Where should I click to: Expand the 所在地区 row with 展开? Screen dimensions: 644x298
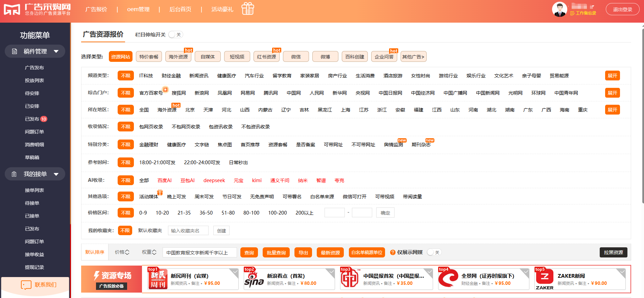[x=613, y=110]
